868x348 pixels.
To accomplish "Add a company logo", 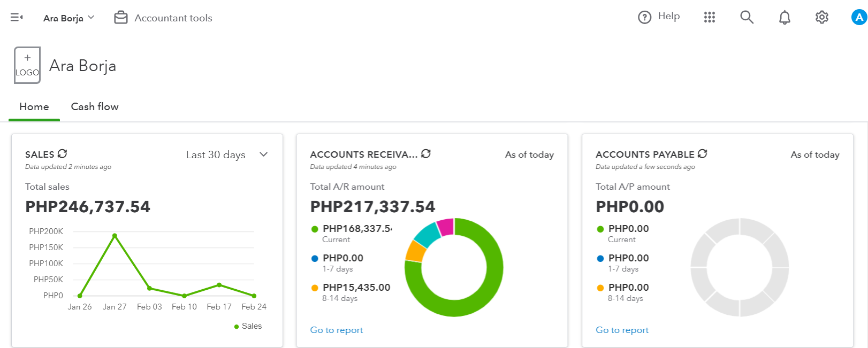I will 27,65.
